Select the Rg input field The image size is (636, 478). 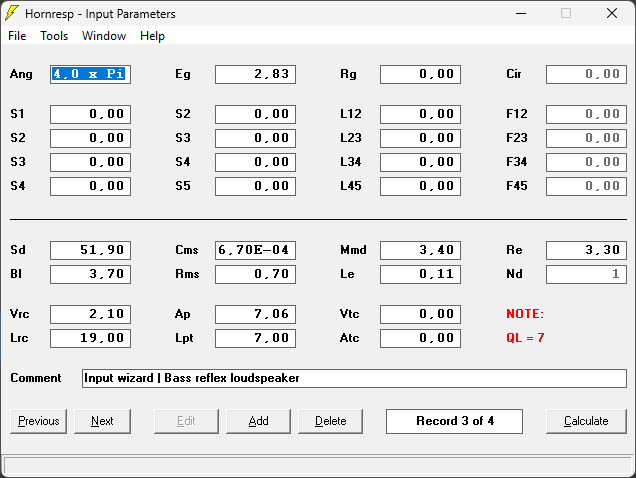click(420, 74)
